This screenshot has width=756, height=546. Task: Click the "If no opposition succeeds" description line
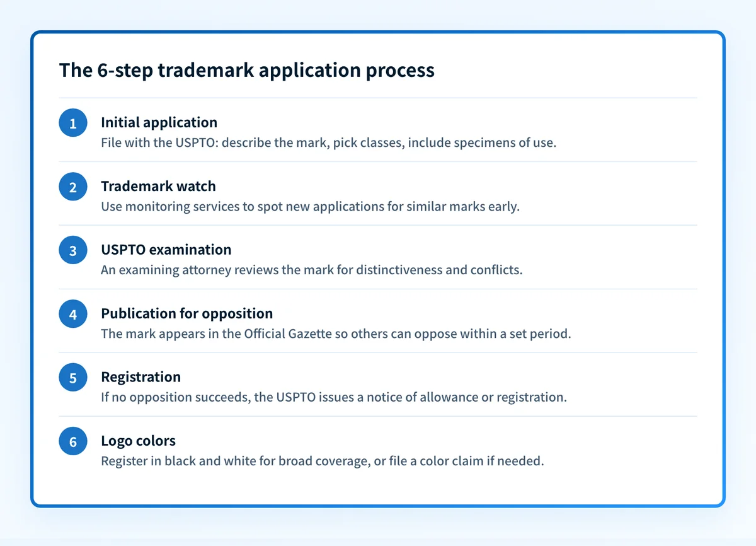334,398
